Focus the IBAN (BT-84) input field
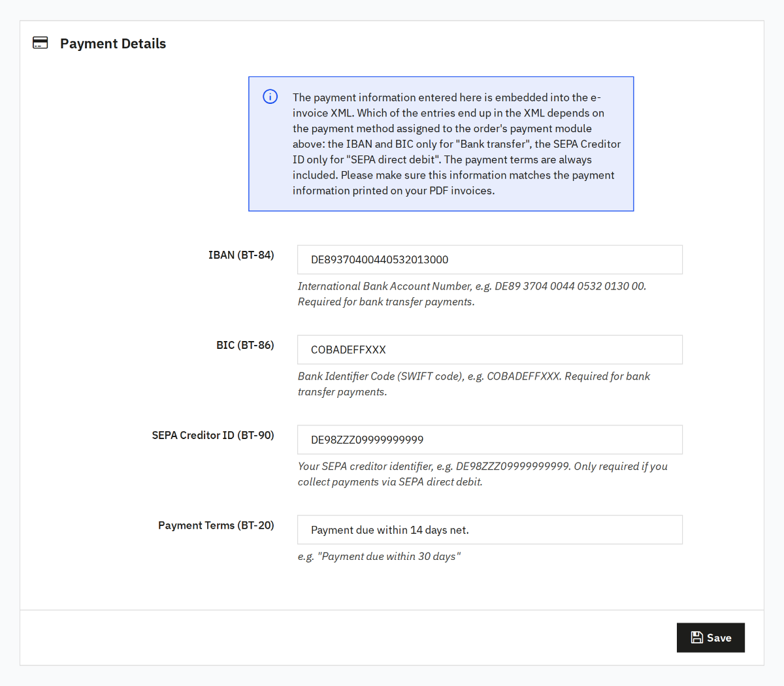The height and width of the screenshot is (686, 784). pyautogui.click(x=490, y=259)
